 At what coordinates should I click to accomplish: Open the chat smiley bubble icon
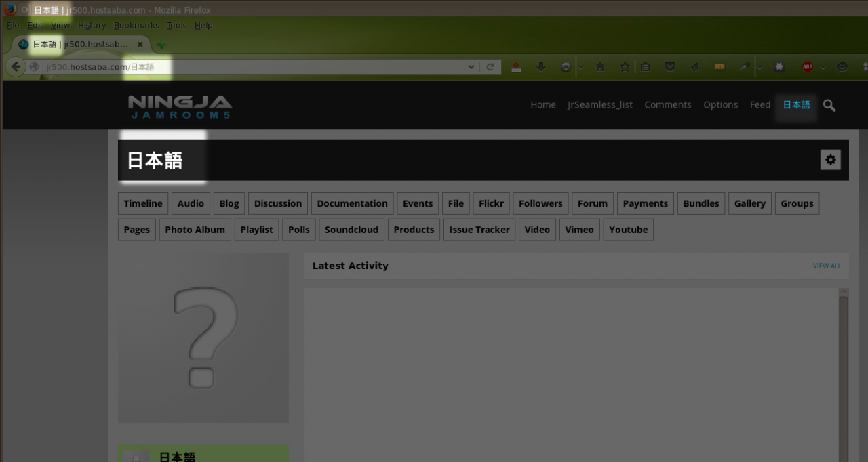[842, 67]
